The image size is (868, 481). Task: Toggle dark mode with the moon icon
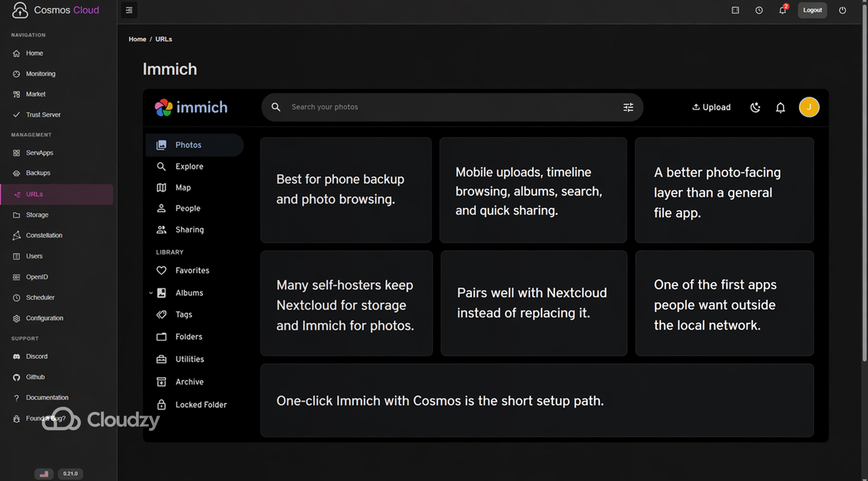pyautogui.click(x=755, y=107)
